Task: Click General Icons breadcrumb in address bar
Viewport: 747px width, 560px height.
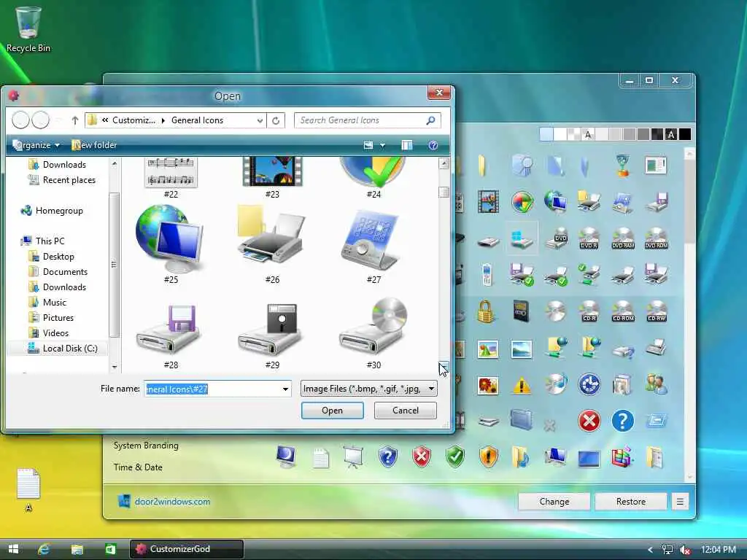Action: click(x=197, y=120)
